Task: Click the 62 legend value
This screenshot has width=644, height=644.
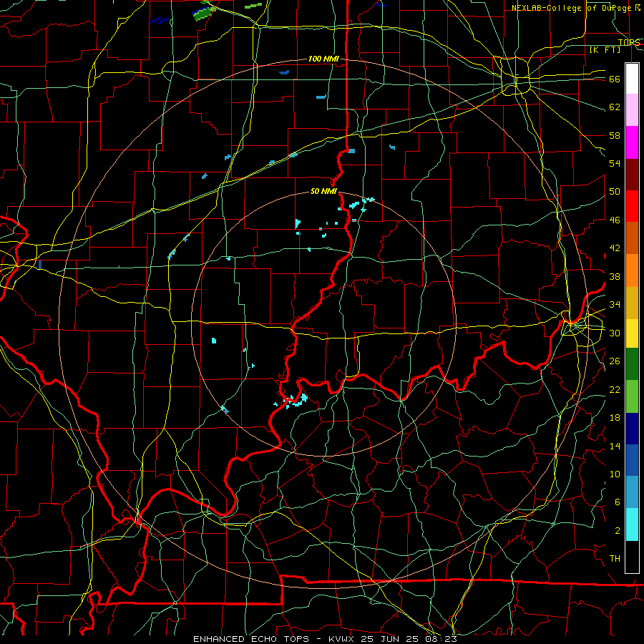Action: (615, 107)
